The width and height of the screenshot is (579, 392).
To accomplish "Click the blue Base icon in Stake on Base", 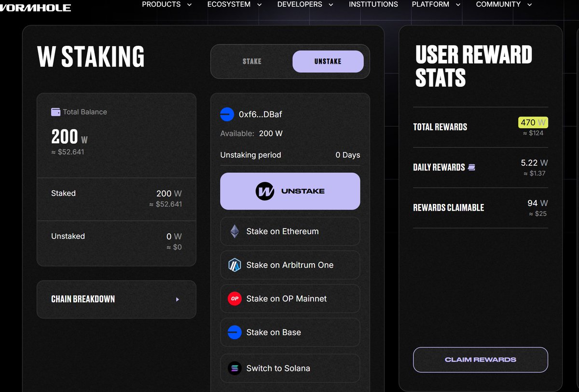I will click(x=234, y=332).
